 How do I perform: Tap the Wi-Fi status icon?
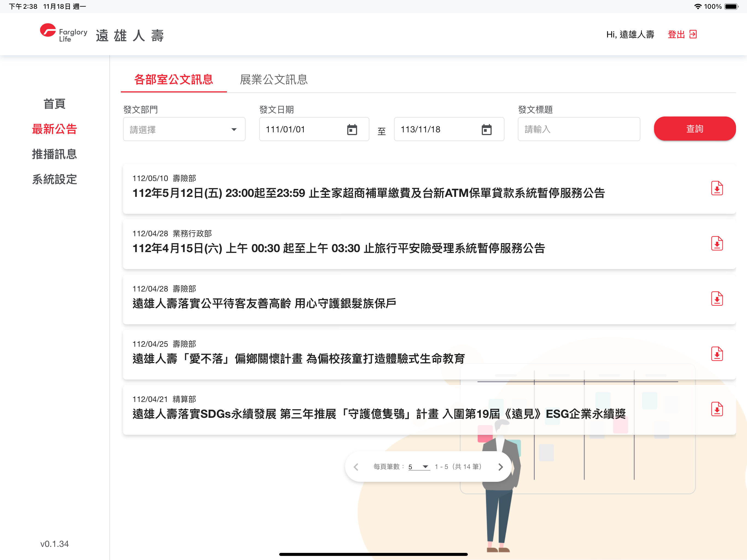pos(697,6)
